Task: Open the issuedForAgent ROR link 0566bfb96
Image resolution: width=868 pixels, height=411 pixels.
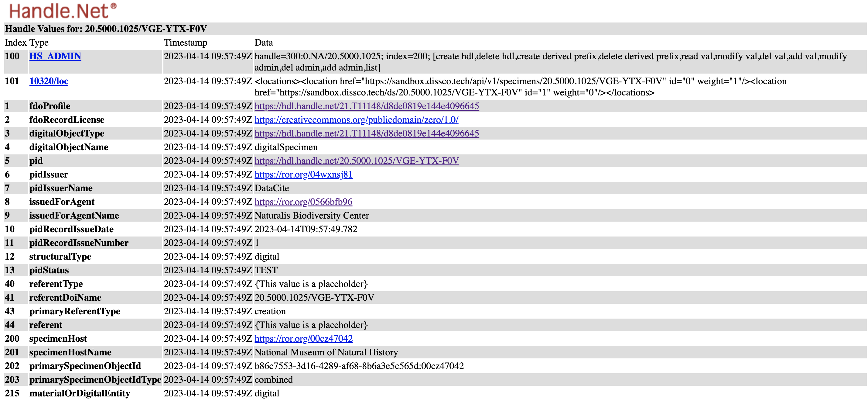Action: 303,202
